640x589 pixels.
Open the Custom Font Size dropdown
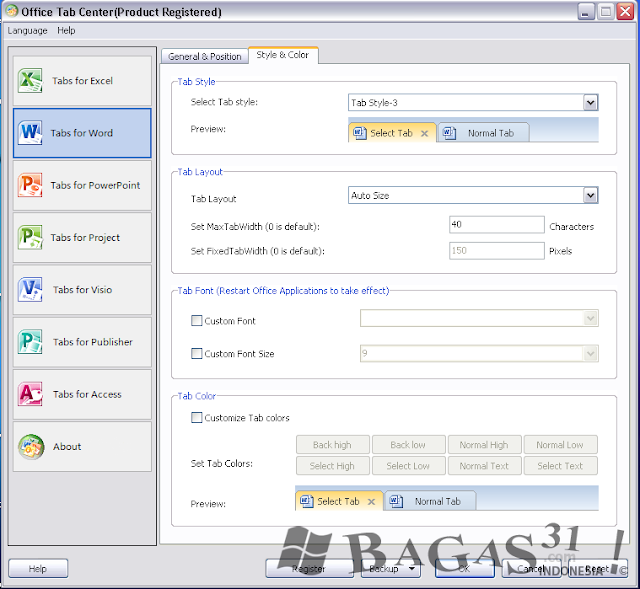click(590, 353)
